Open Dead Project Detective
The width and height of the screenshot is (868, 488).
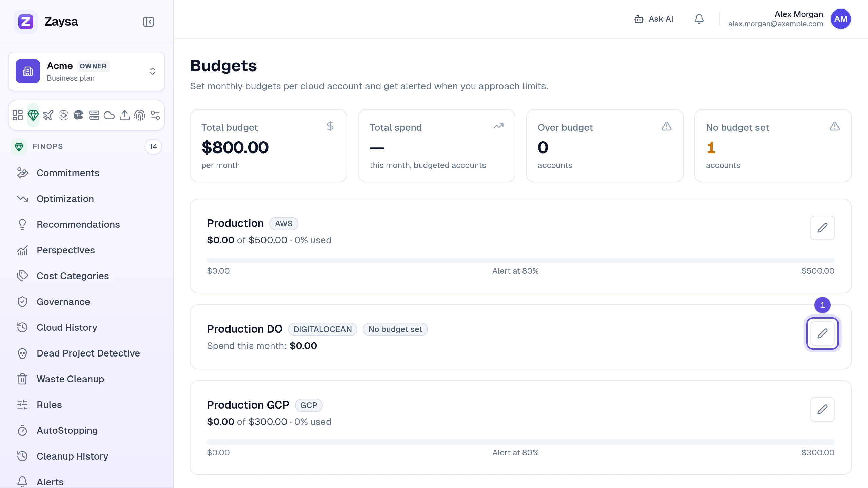(x=86, y=353)
